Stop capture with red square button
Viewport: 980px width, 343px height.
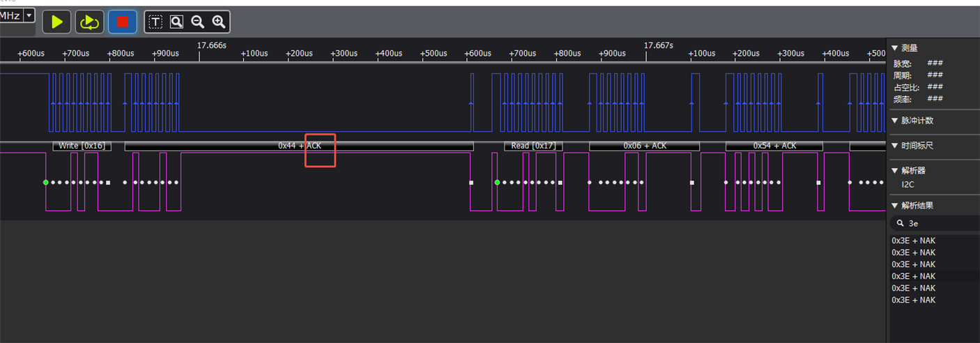click(x=123, y=22)
